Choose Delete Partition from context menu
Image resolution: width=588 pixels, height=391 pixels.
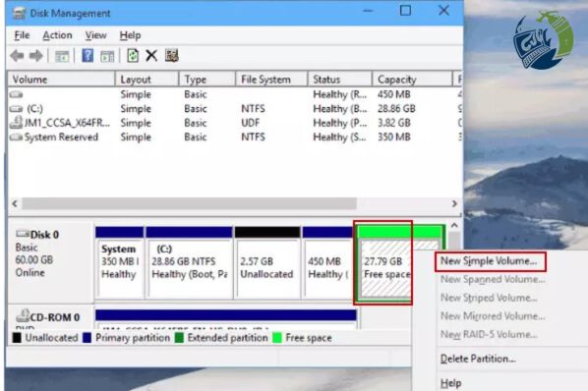(x=478, y=359)
